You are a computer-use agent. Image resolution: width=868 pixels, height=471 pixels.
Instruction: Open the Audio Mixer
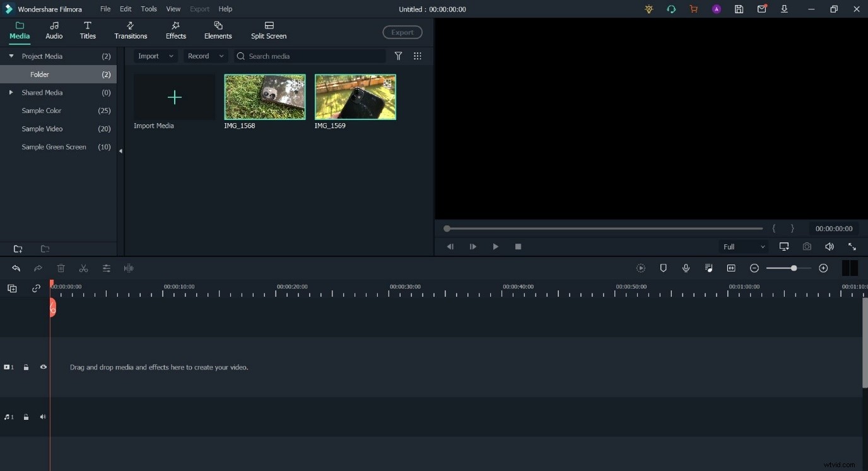pos(708,268)
